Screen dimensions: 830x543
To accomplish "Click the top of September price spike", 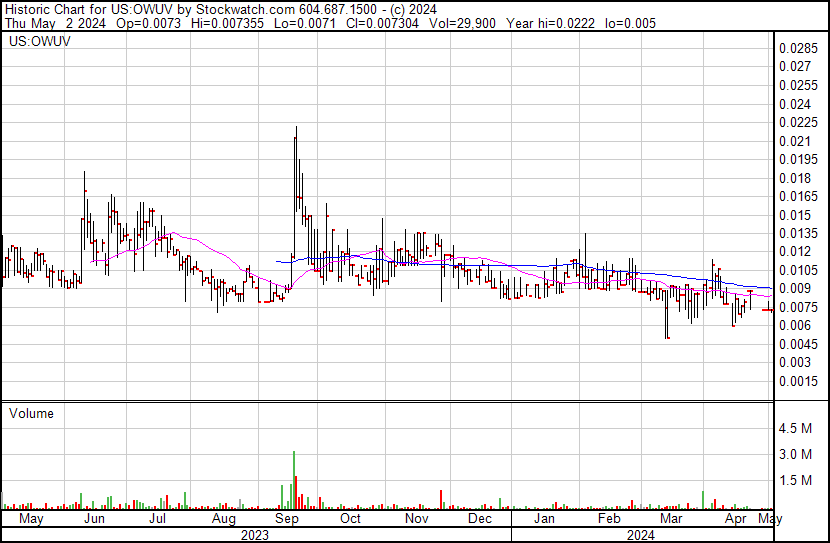I will tap(295, 128).
